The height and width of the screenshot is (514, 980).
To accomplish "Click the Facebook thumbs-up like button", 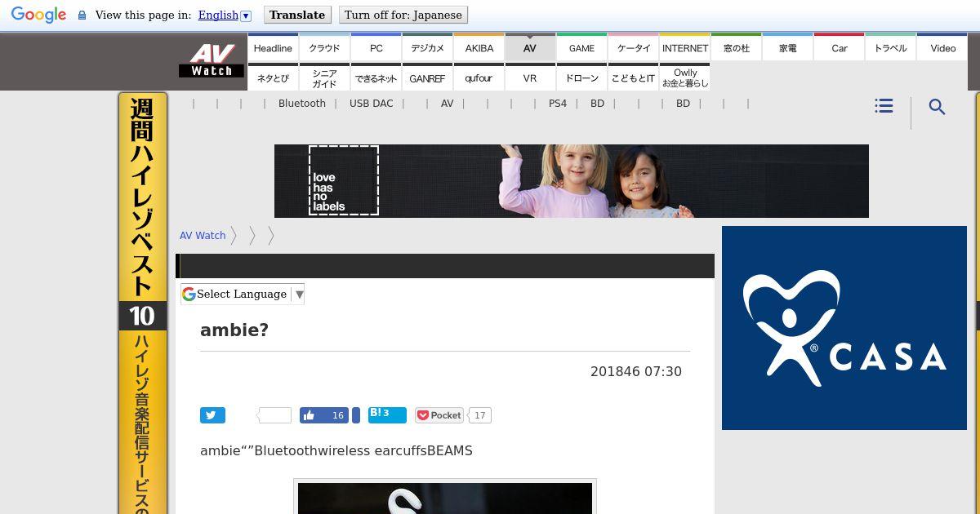I will point(324,415).
